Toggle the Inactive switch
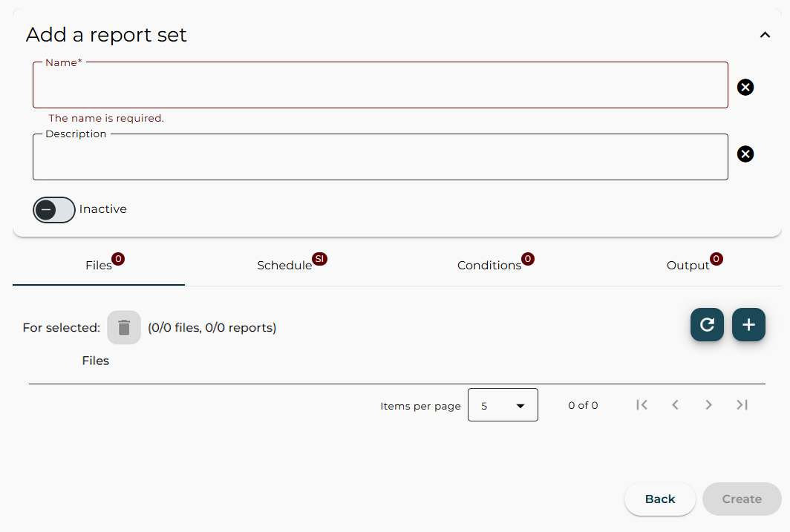The height and width of the screenshot is (532, 790). coord(53,209)
